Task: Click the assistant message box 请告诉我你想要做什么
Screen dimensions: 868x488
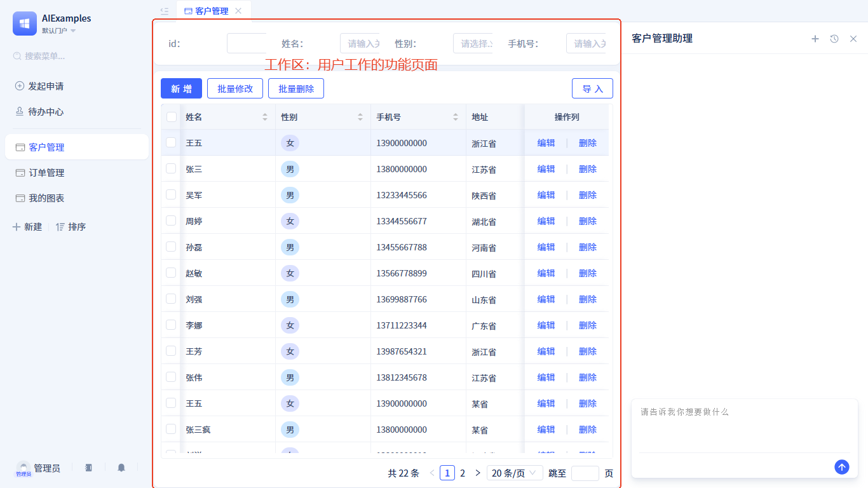Action: 744,426
